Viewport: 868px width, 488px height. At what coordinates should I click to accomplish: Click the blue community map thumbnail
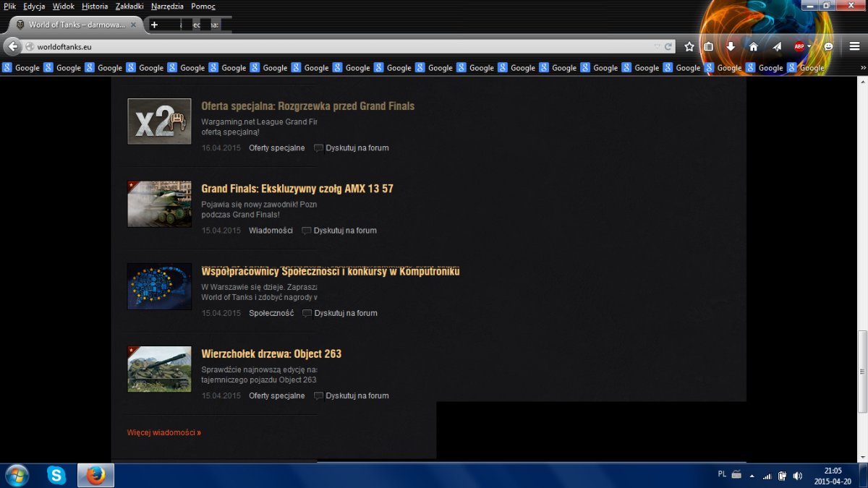159,286
